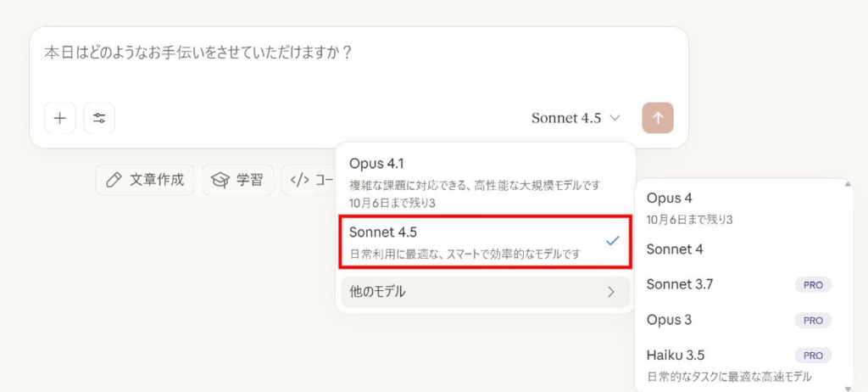Select Sonnet 4 in the submenu
Viewport: 868px width, 392px height.
739,249
